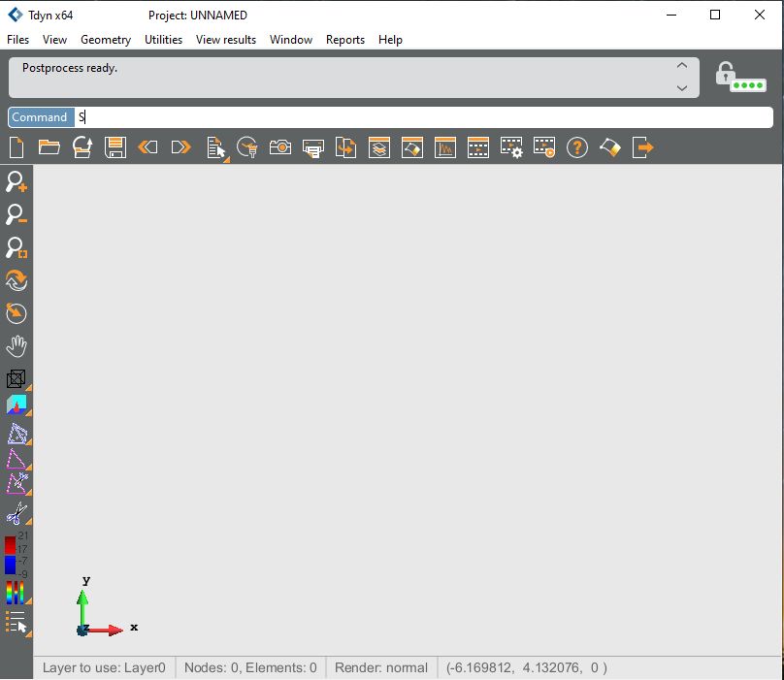Click the wireframe cube display style icon
The image size is (784, 680).
click(x=16, y=378)
